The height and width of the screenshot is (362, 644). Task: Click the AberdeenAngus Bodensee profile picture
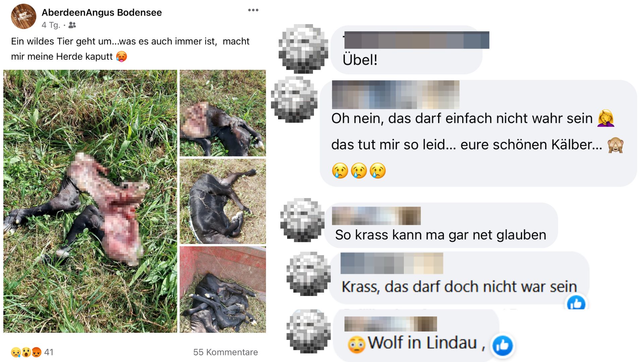click(x=23, y=16)
